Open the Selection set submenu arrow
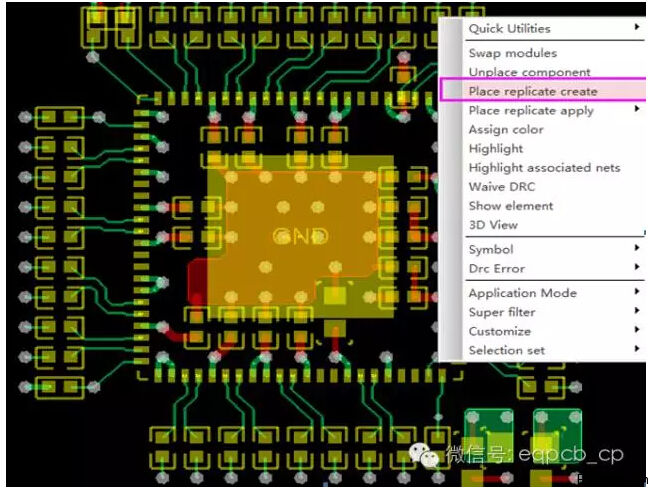 tap(637, 349)
